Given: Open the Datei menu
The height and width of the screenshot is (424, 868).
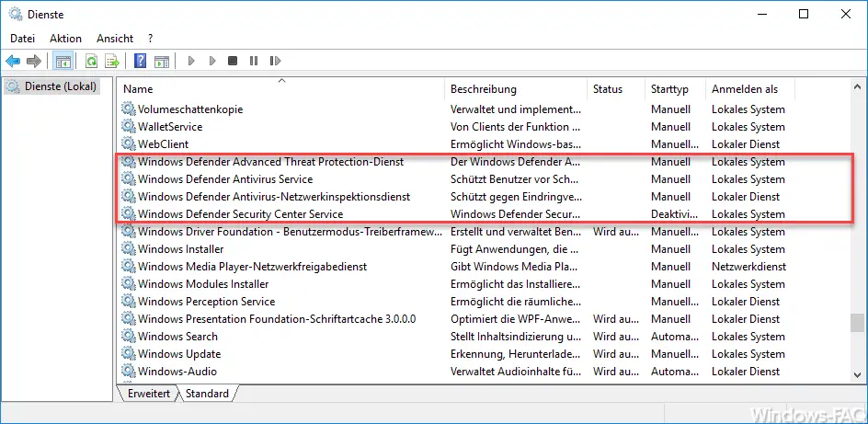Looking at the screenshot, I should click(23, 39).
